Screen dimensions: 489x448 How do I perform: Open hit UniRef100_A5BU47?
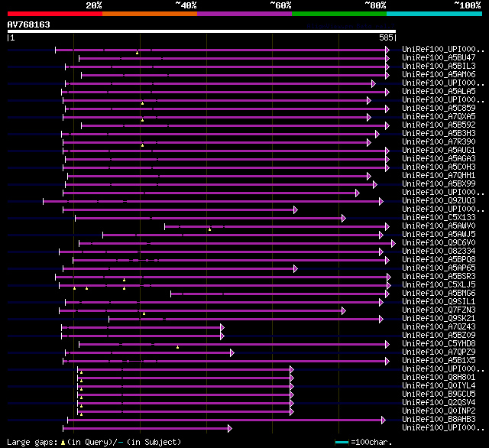click(x=439, y=57)
